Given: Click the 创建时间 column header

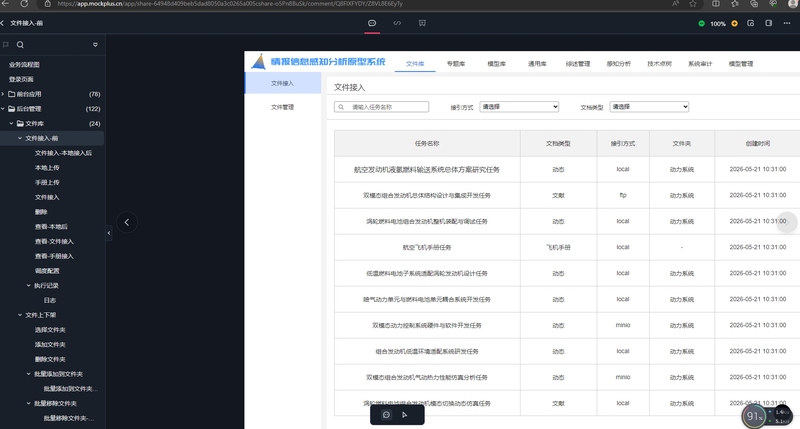Looking at the screenshot, I should [x=758, y=143].
